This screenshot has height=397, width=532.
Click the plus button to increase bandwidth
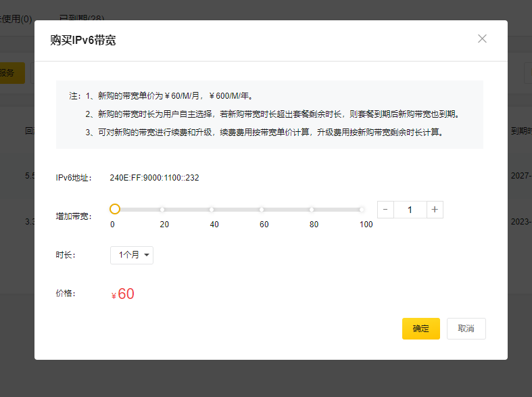[x=435, y=210]
